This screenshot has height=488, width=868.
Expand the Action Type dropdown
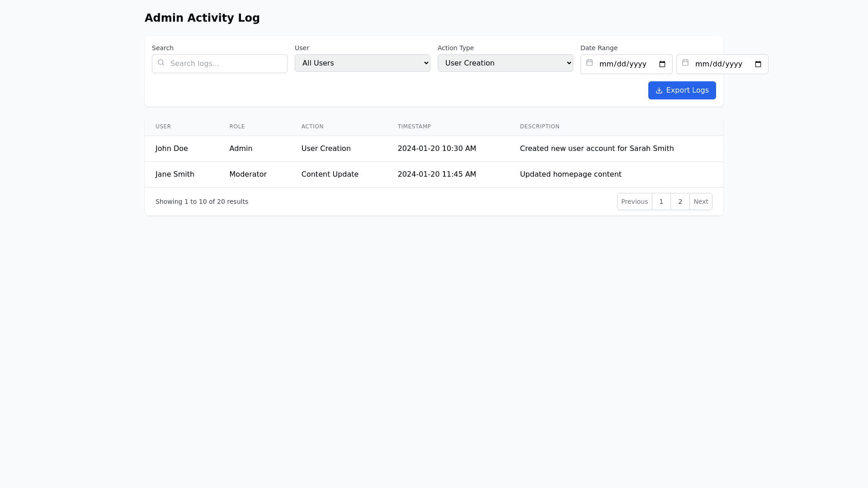(505, 63)
